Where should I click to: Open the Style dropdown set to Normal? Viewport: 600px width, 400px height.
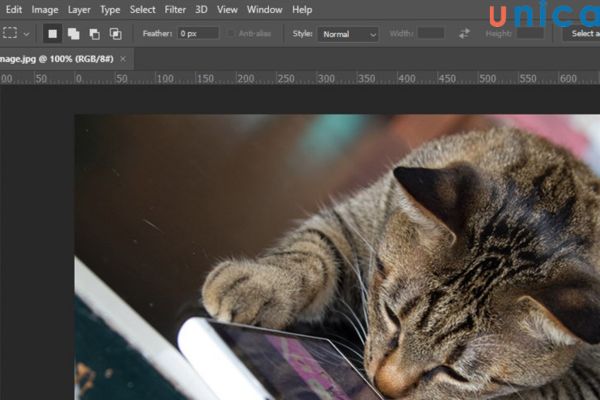tap(348, 34)
